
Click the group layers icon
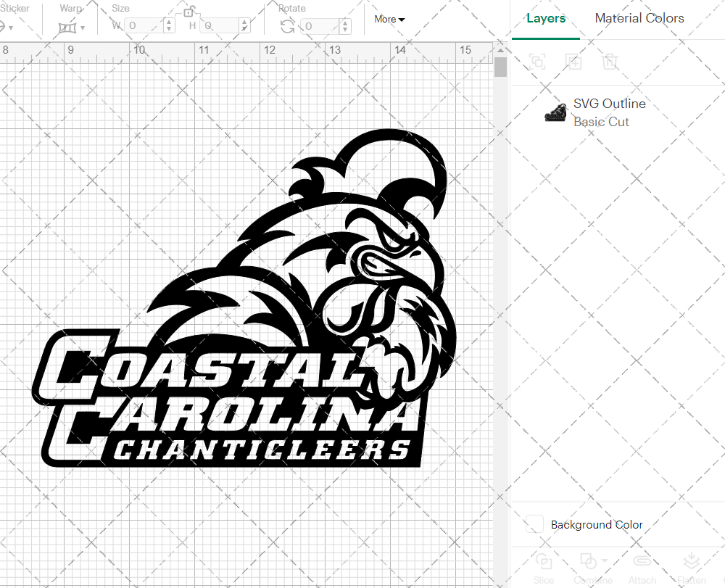pyautogui.click(x=537, y=62)
